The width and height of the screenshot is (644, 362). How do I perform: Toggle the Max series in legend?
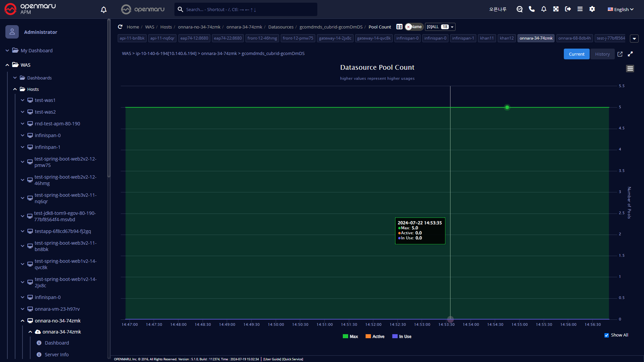[x=350, y=337]
